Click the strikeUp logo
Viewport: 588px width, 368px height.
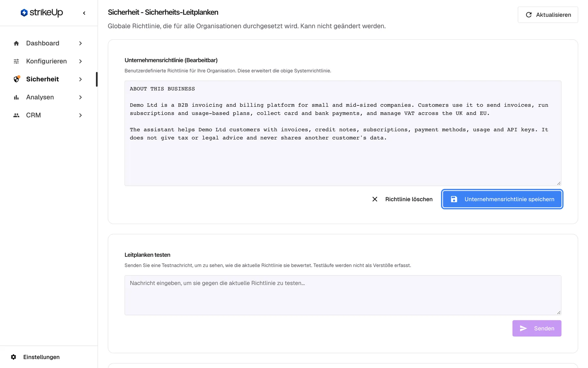41,13
